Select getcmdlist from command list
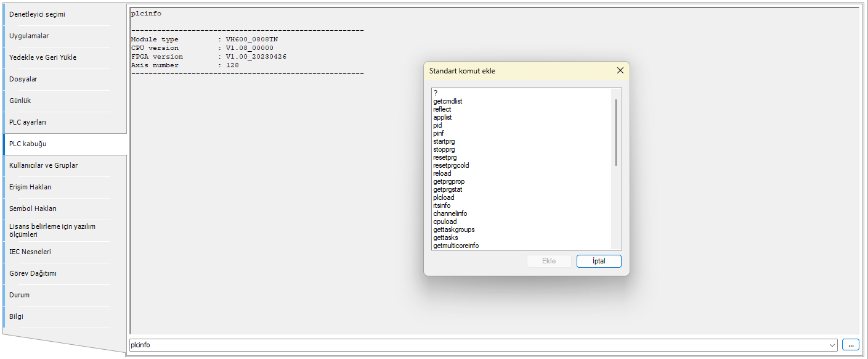 tap(448, 101)
